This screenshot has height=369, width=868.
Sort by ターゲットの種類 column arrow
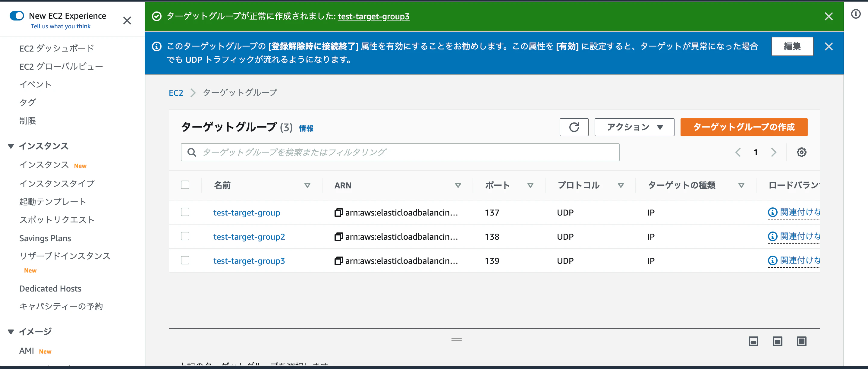741,185
